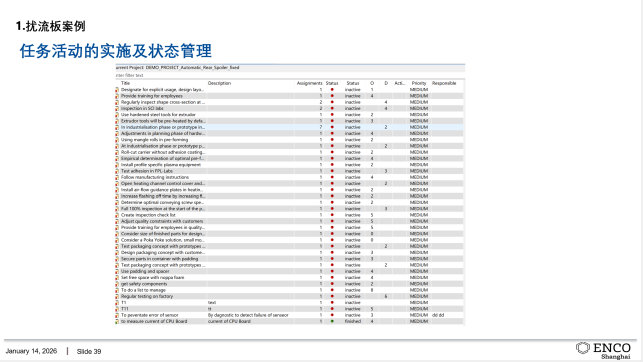Click task icon beside 'Create inspection check list'

point(117,215)
